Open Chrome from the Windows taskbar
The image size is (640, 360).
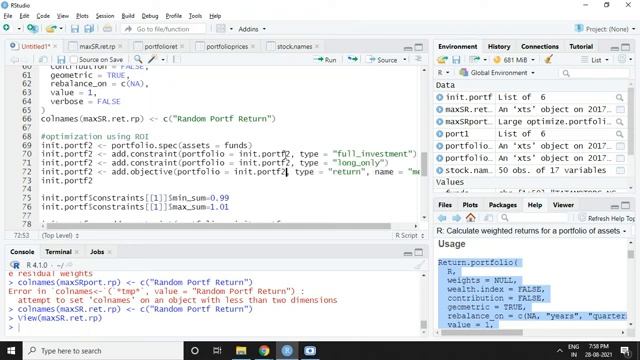pos(264,351)
